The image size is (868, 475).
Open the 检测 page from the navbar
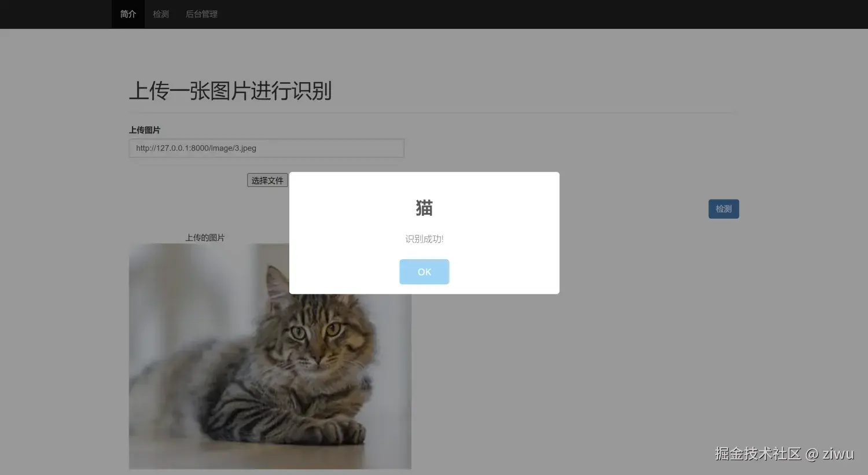click(160, 14)
